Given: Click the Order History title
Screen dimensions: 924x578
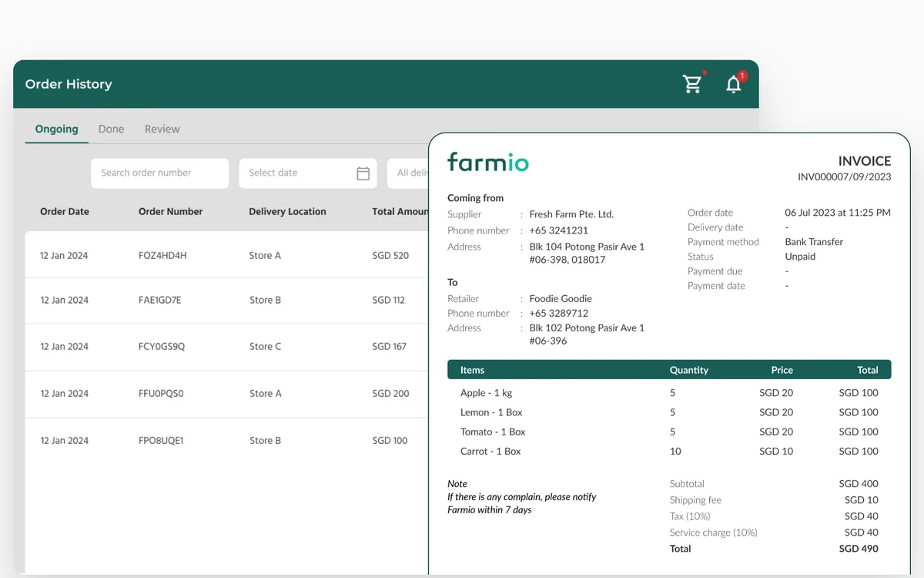Looking at the screenshot, I should tap(69, 84).
